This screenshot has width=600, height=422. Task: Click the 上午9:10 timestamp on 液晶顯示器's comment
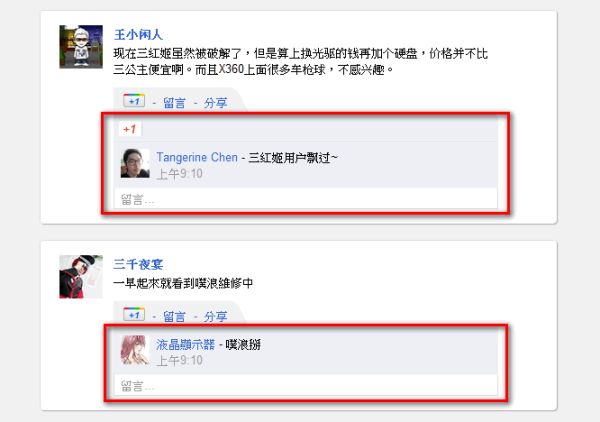(179, 360)
